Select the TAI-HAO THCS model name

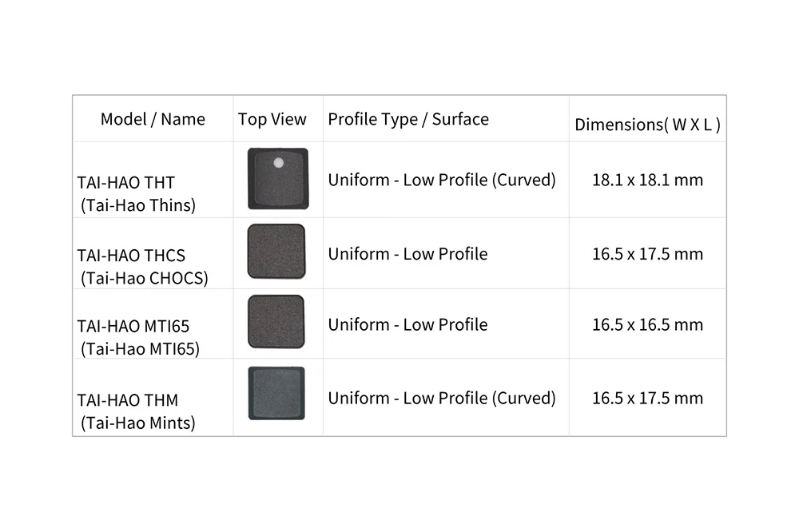[131, 256]
